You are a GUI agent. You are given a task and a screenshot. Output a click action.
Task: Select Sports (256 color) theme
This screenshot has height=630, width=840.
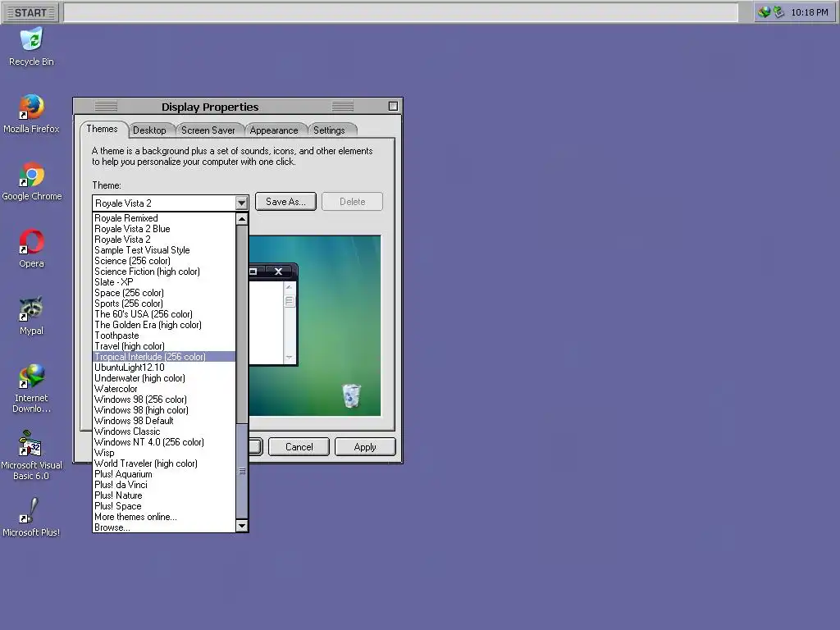point(164,304)
